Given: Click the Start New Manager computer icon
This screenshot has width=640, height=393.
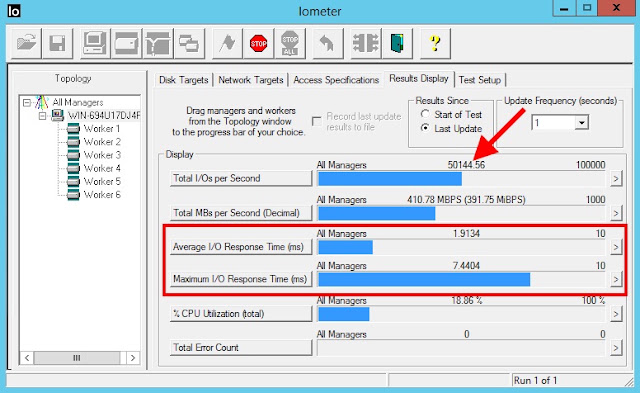Looking at the screenshot, I should (x=95, y=43).
